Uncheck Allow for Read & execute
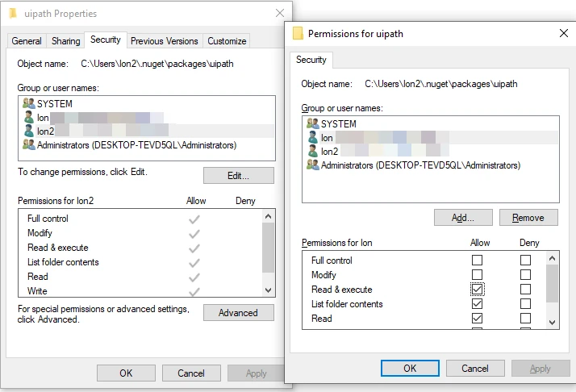 [477, 289]
